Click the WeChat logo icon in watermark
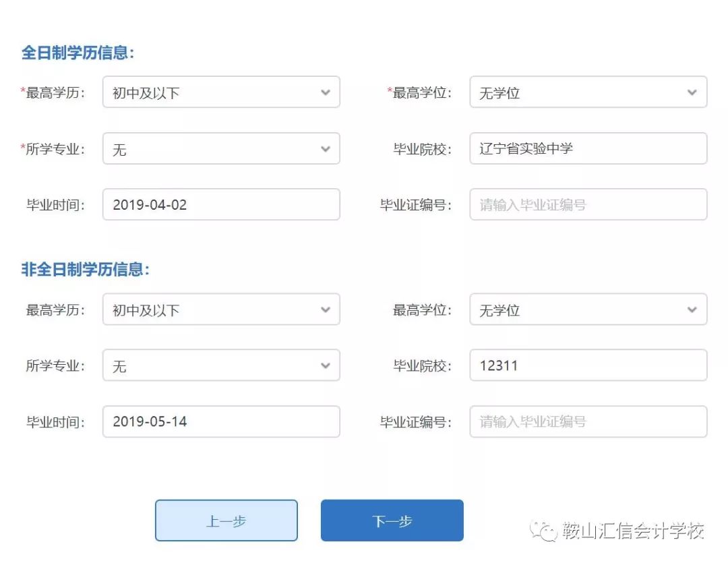 point(543,531)
